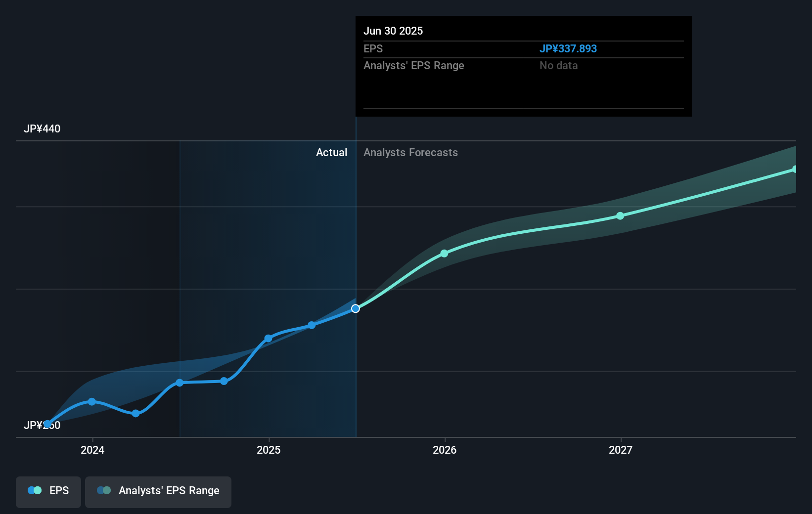
Task: Switch to the Analysts Forecasts section
Action: tap(410, 153)
